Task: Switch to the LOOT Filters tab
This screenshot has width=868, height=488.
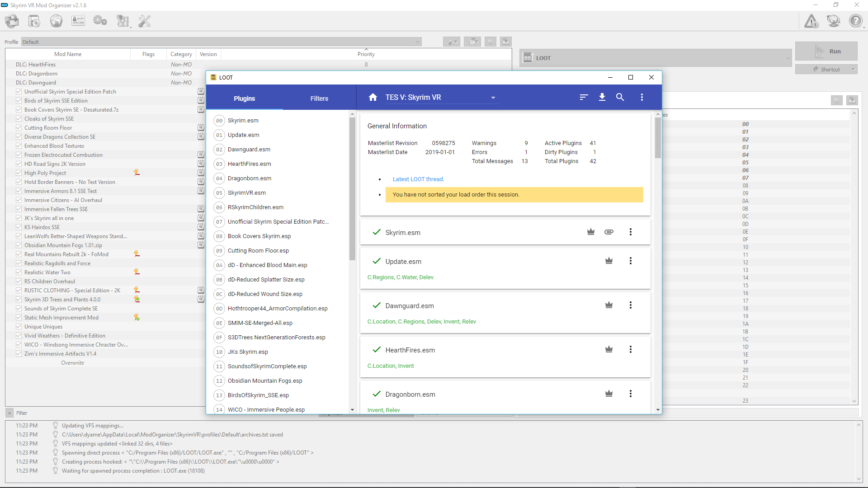Action: tap(319, 98)
